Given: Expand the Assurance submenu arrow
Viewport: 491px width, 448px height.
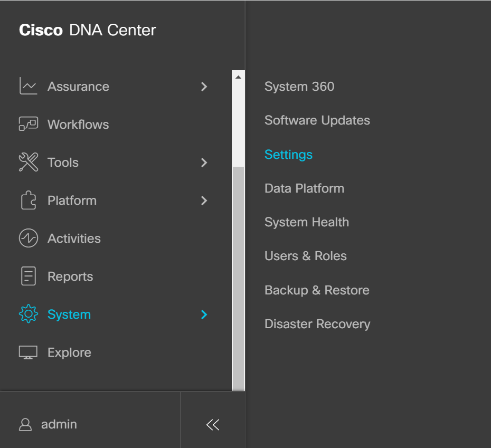Looking at the screenshot, I should point(204,87).
